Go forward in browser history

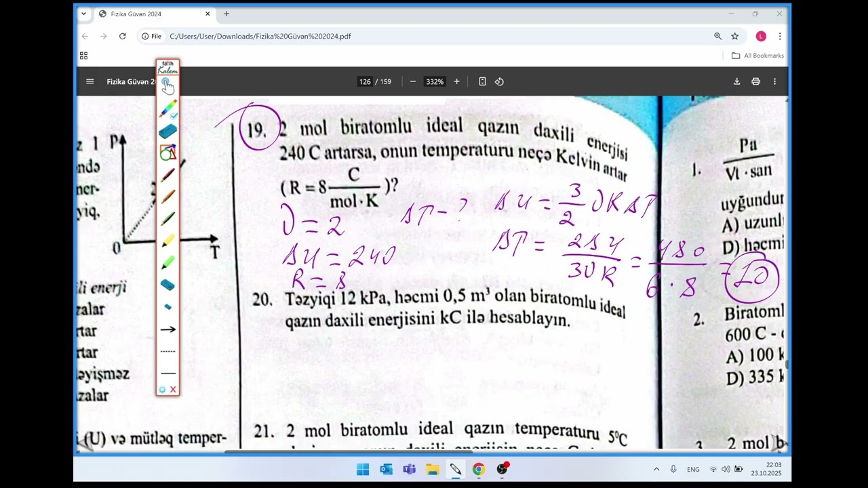pos(103,36)
